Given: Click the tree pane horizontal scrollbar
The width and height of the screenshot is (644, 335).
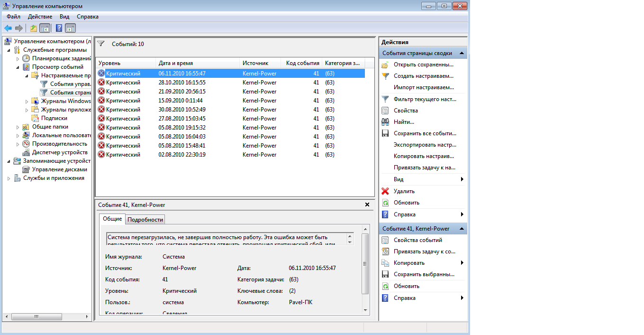Looking at the screenshot, I should [47, 316].
